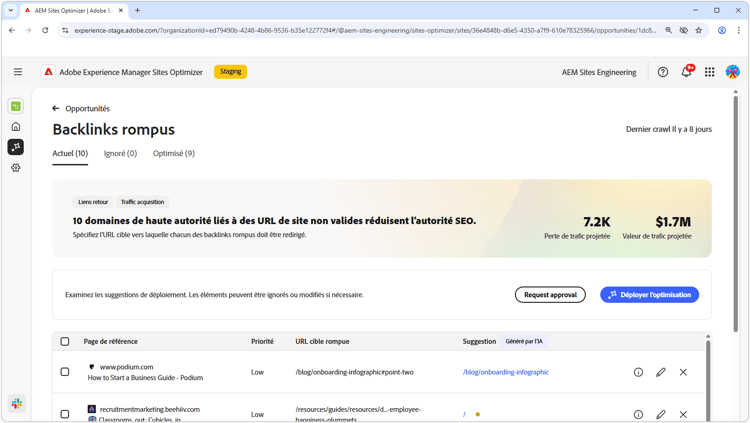
Task: Click the Priorité column header
Action: tap(262, 341)
